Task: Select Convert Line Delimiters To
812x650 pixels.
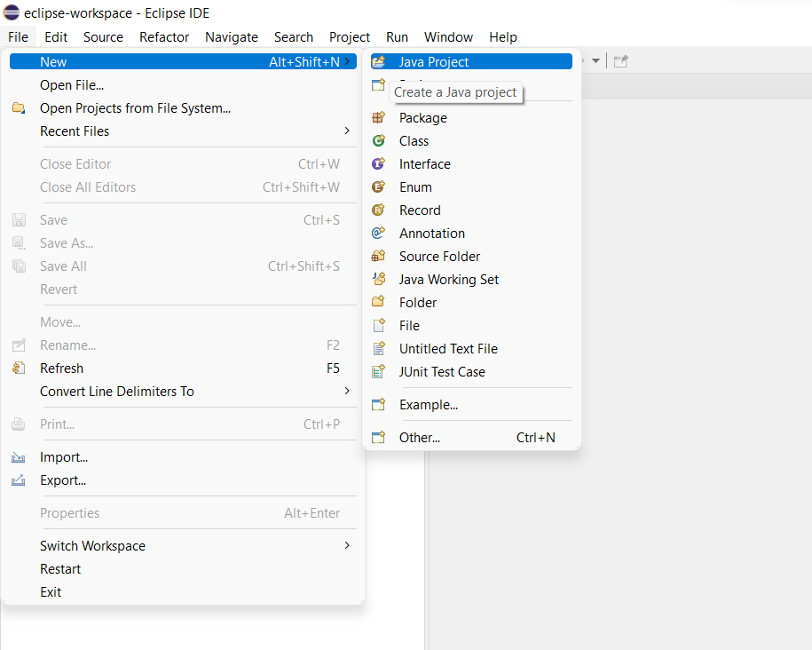Action: [184, 392]
